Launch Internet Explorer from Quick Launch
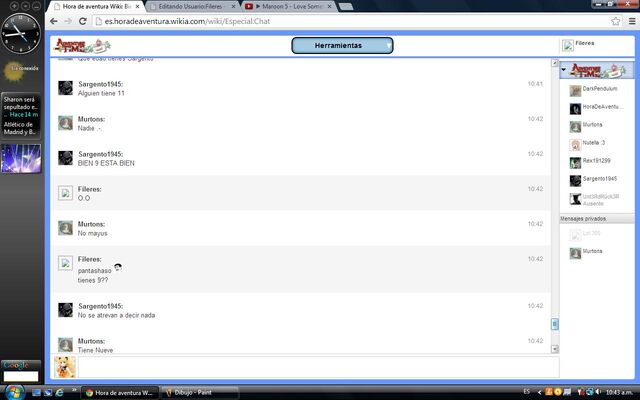 [x=59, y=393]
